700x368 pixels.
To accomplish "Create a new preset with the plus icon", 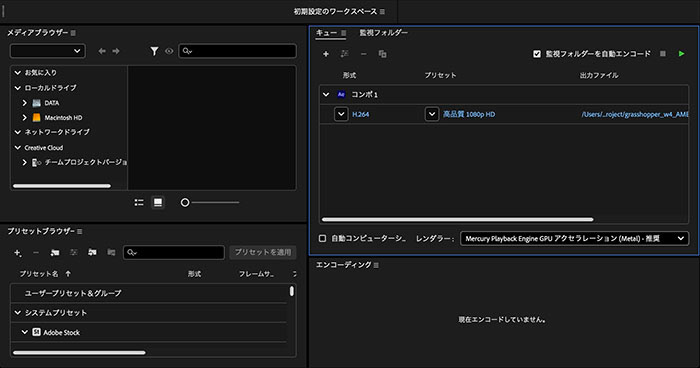I will tap(17, 252).
